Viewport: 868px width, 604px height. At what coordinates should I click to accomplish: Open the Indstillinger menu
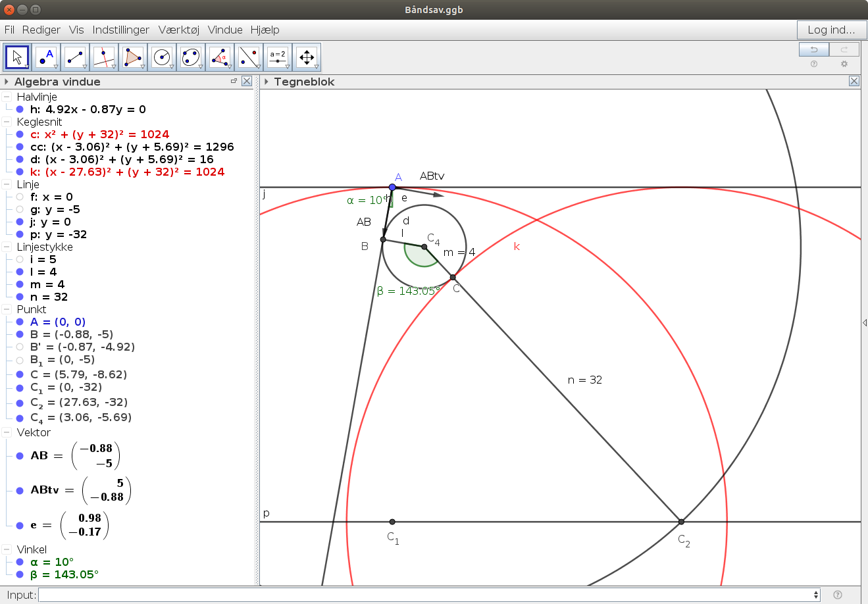pos(121,30)
